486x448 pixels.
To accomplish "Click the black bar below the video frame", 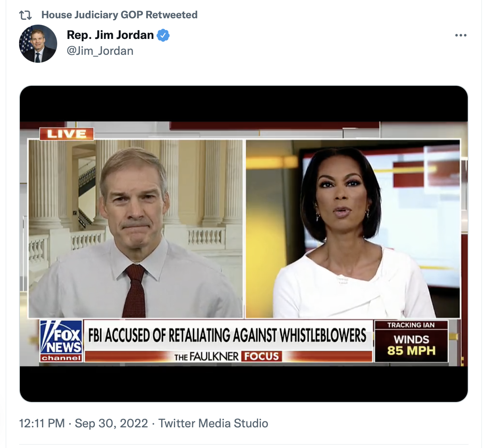I will [x=244, y=384].
